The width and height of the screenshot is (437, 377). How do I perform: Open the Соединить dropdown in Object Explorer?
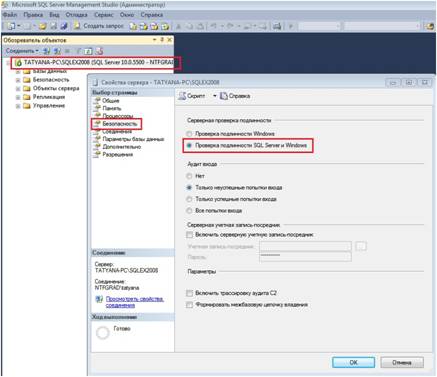coord(22,51)
